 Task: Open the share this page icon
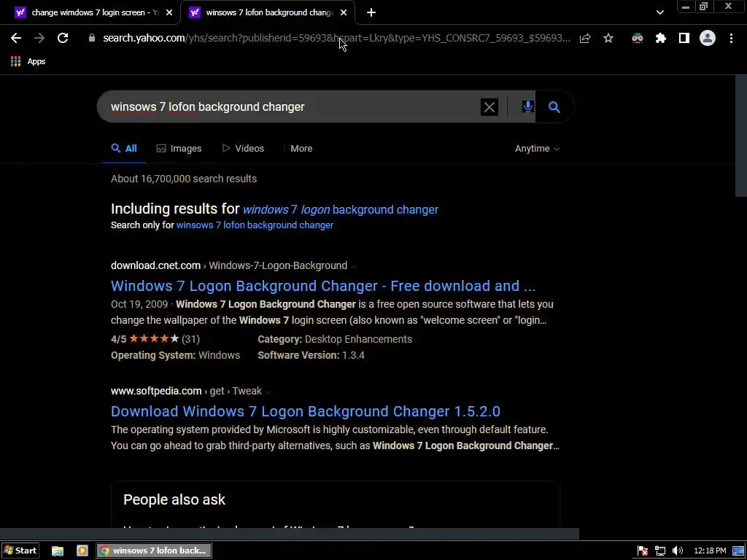click(x=585, y=38)
